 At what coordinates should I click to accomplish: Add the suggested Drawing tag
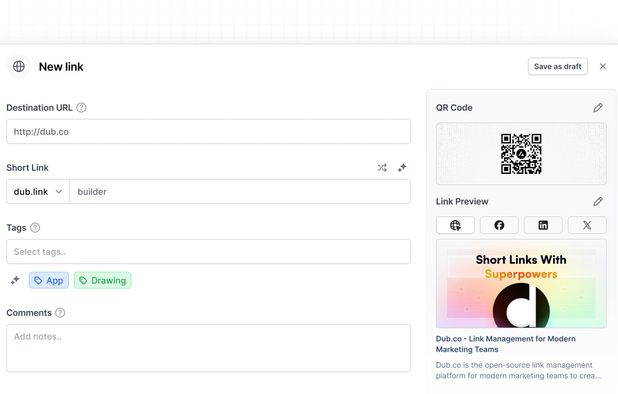[x=102, y=281]
